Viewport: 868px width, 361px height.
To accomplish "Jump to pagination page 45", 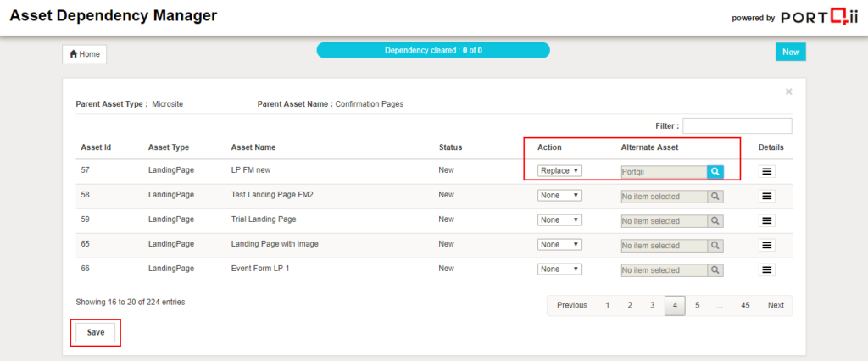I will pos(744,305).
